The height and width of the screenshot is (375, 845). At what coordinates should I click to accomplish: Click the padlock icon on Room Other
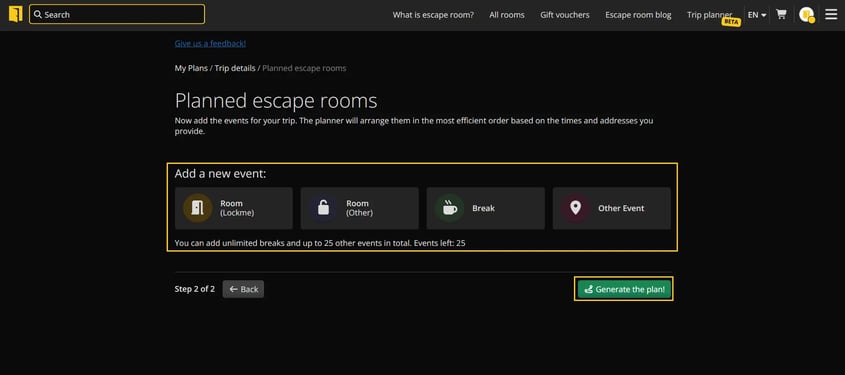click(x=323, y=208)
